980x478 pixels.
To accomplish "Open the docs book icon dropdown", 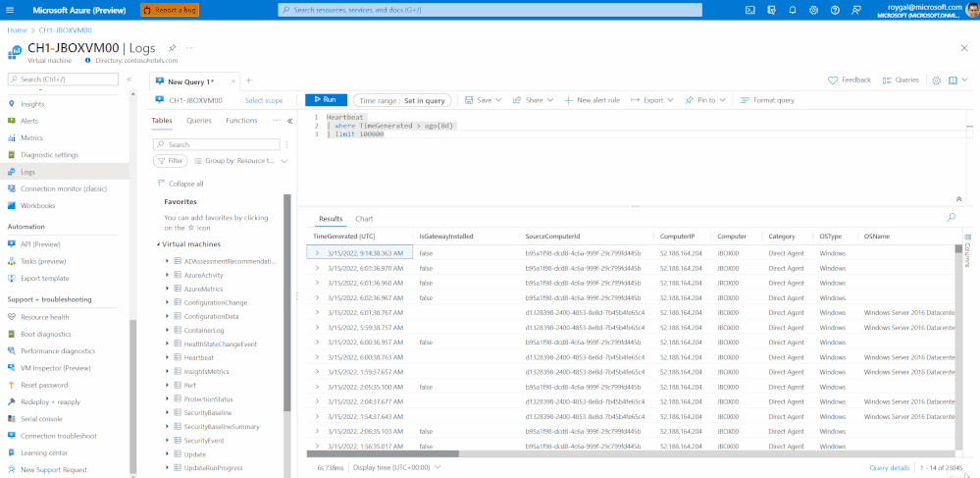I will point(956,80).
